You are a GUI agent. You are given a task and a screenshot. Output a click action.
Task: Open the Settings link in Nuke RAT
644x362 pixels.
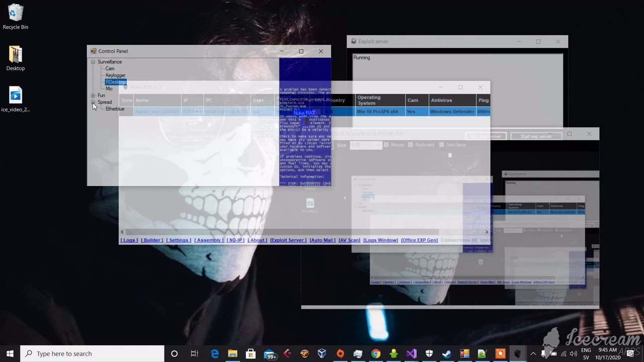coord(179,240)
